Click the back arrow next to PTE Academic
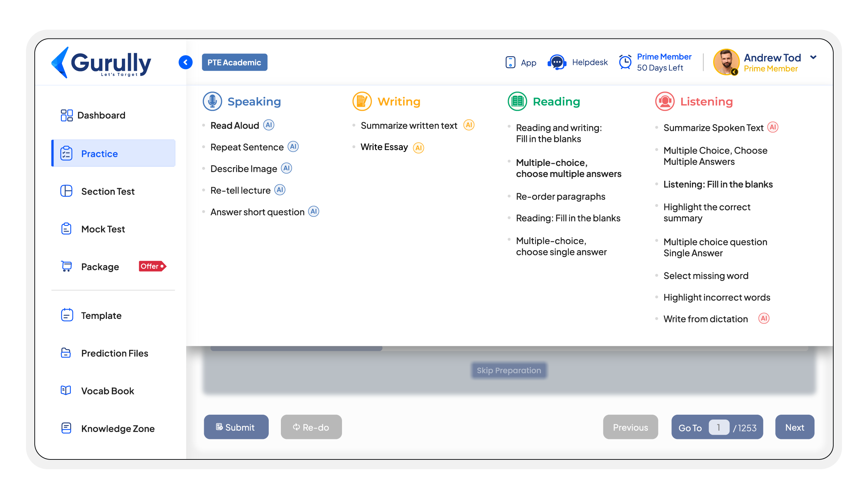The height and width of the screenshot is (499, 868). [x=185, y=62]
